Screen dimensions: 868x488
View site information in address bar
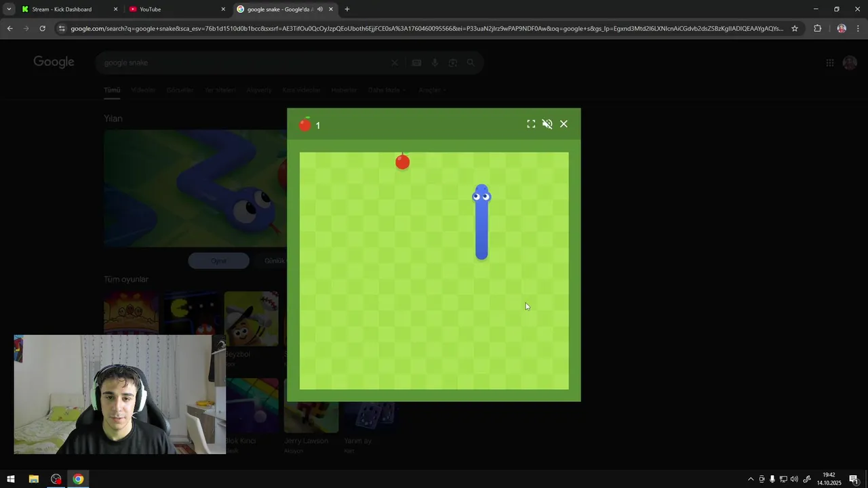tap(62, 28)
